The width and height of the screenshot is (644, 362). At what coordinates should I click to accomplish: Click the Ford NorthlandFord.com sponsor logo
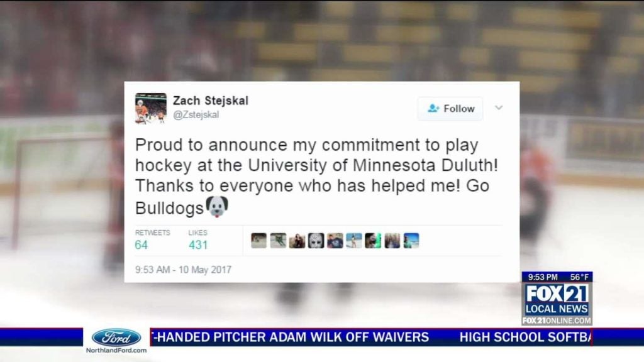coord(116,341)
